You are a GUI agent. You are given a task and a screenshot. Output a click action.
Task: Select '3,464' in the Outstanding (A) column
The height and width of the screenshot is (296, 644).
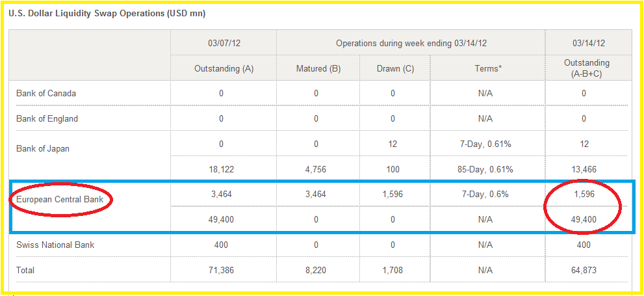tap(222, 195)
